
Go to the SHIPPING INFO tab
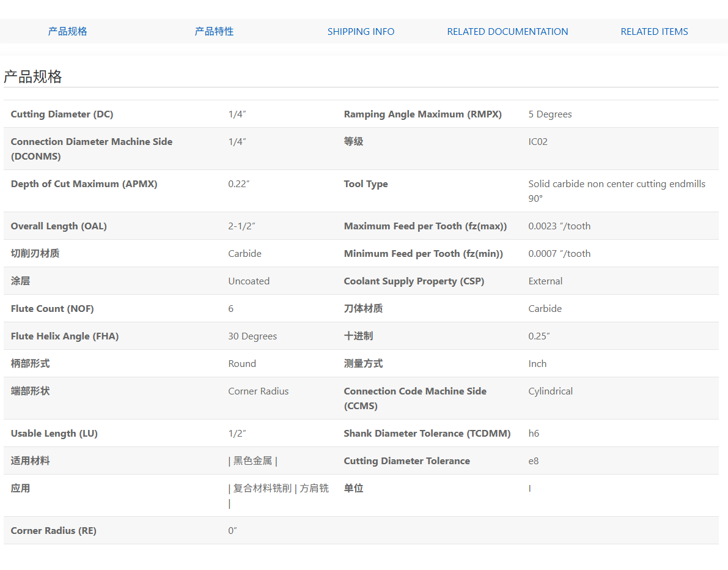coord(361,32)
